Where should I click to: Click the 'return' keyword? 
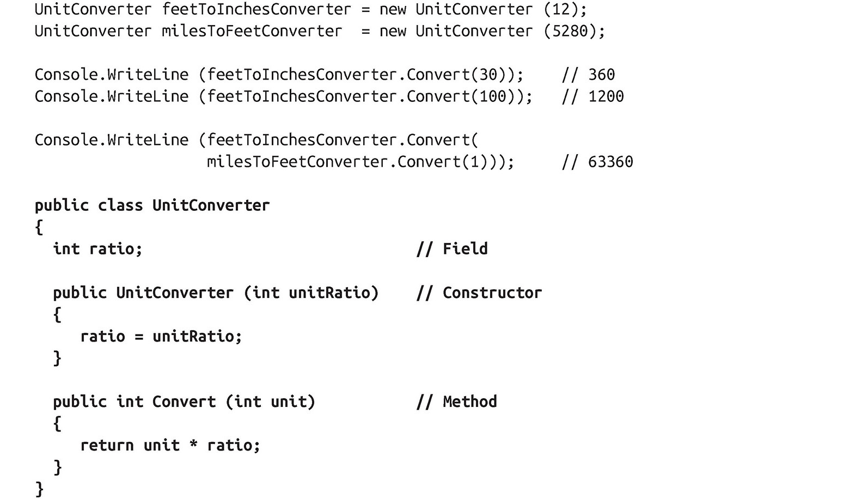[x=107, y=445]
